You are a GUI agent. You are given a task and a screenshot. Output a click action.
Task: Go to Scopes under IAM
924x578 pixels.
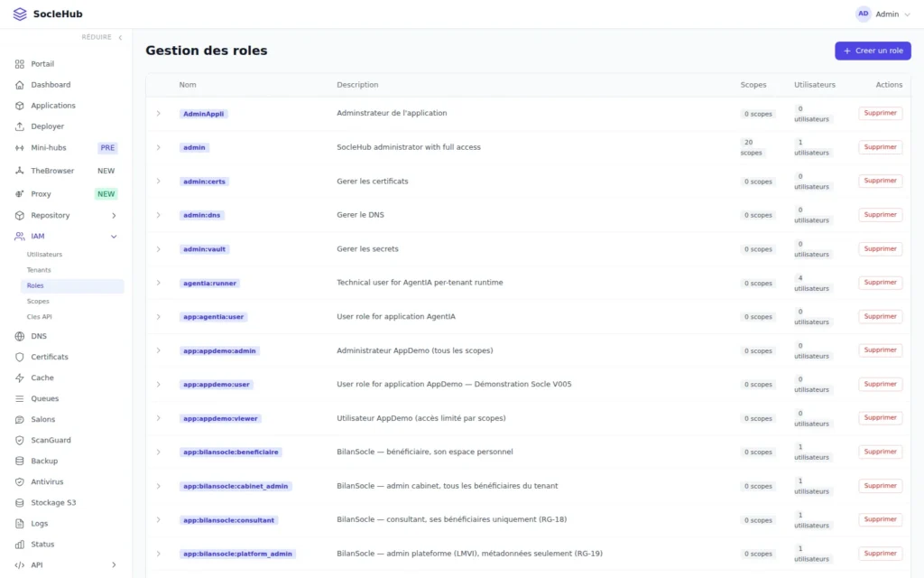[38, 302]
